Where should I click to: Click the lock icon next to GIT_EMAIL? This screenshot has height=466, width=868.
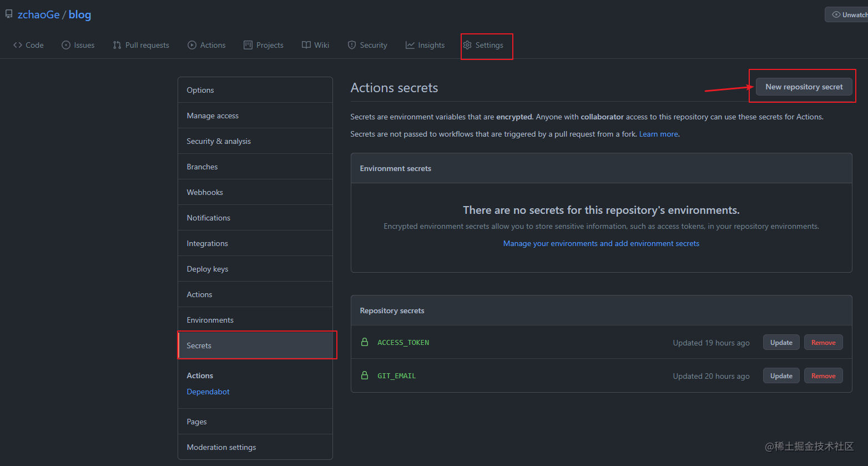pos(365,375)
